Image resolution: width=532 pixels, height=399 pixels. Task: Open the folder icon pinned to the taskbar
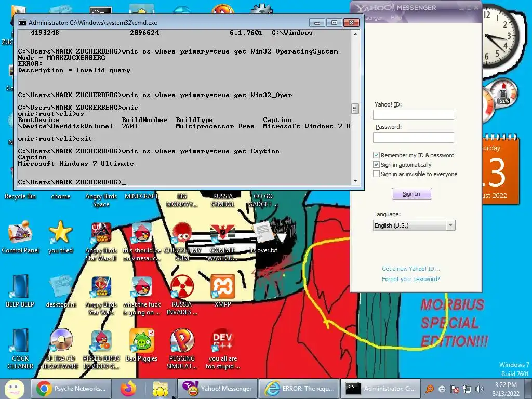click(x=160, y=389)
